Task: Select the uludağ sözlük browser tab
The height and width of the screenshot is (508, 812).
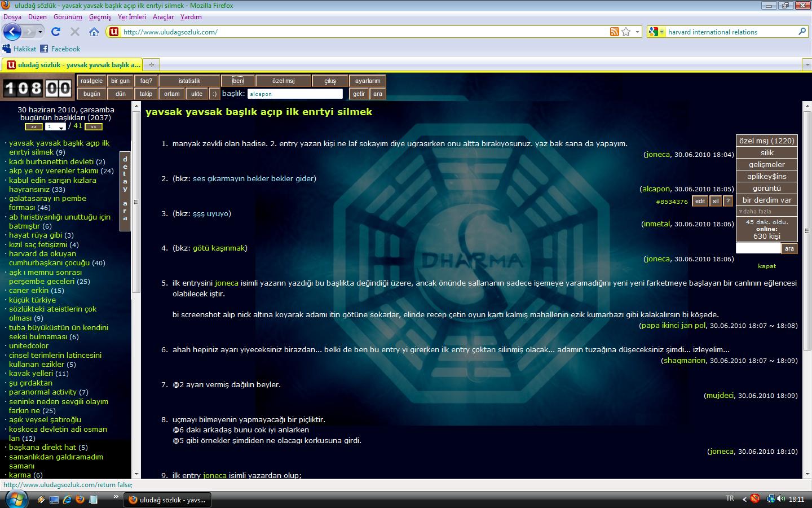Action: [x=72, y=65]
